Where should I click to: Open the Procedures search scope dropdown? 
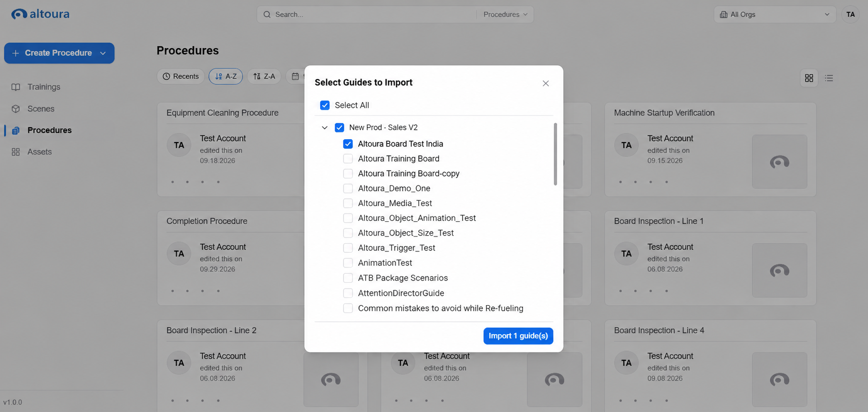click(505, 14)
